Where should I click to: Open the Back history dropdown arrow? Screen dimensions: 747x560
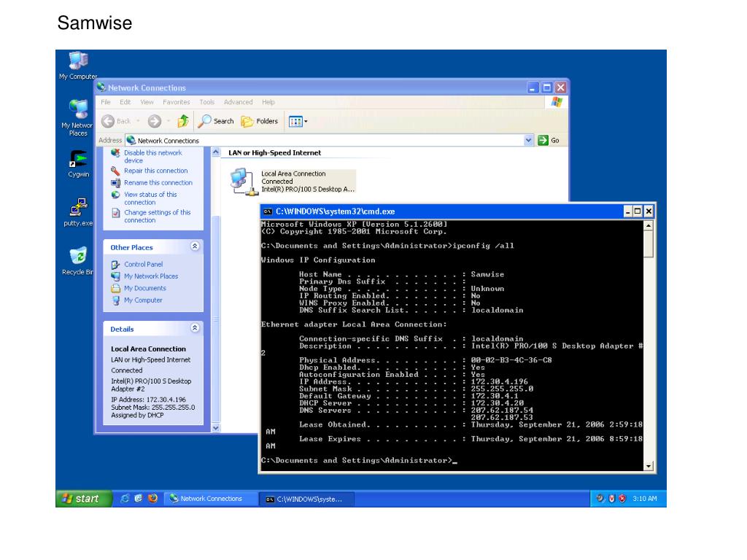pos(138,122)
